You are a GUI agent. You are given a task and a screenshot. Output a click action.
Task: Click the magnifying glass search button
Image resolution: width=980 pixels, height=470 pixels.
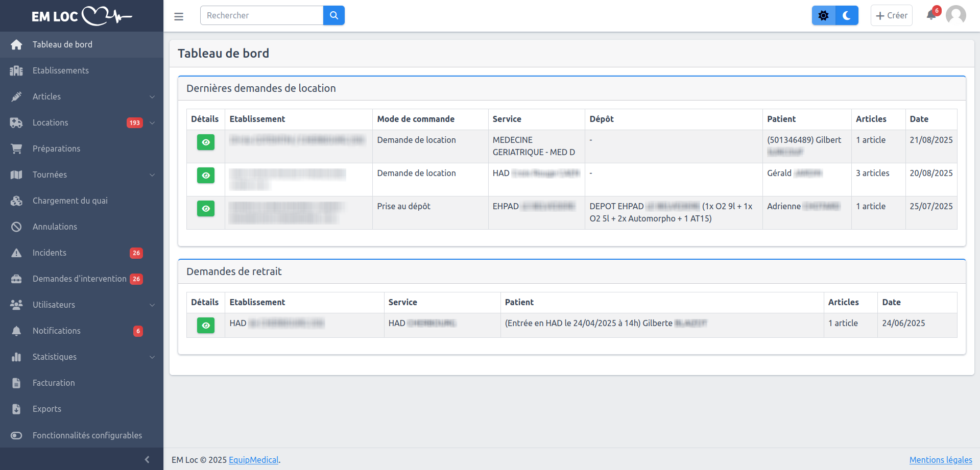(x=333, y=15)
